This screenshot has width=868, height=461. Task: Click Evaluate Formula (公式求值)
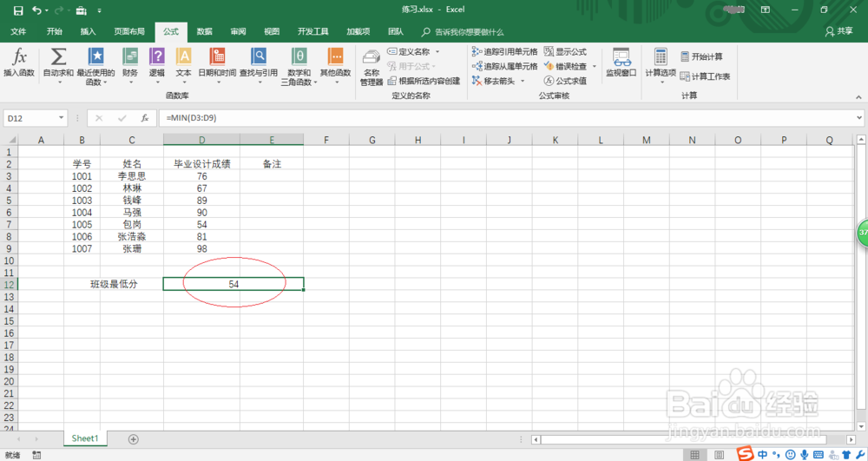(x=565, y=81)
